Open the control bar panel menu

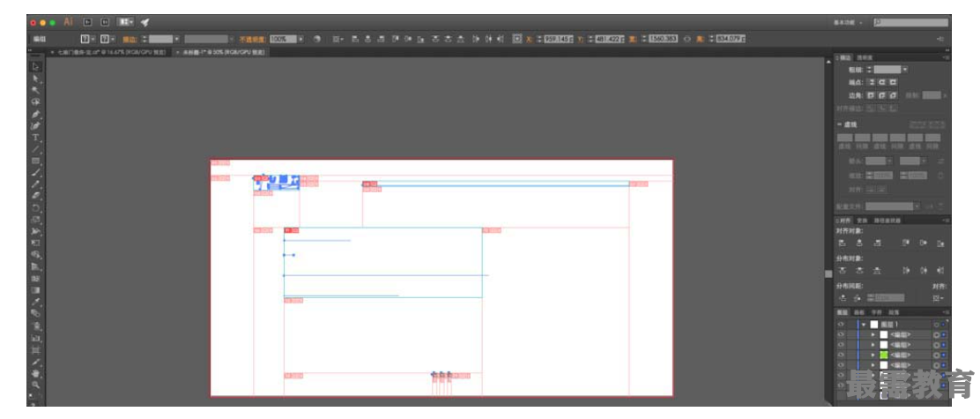pyautogui.click(x=941, y=39)
